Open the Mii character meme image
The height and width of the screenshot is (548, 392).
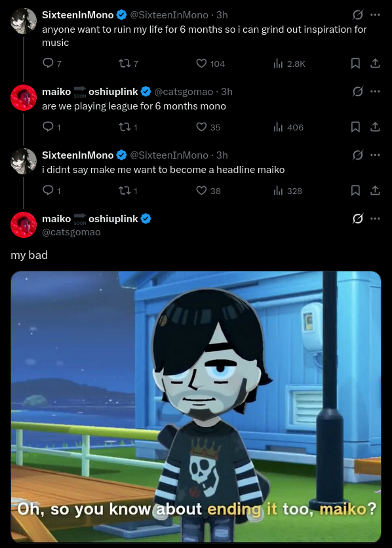coord(196,407)
